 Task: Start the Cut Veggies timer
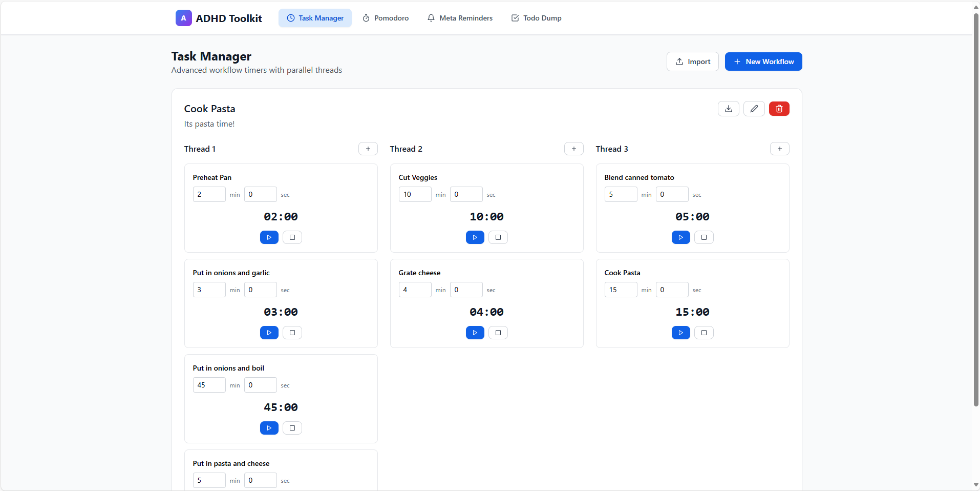[x=475, y=237]
